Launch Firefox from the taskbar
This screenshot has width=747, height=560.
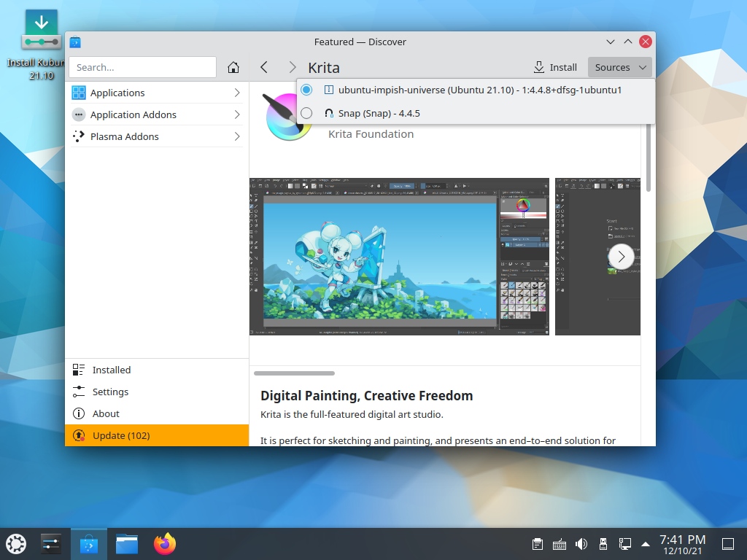click(x=165, y=544)
